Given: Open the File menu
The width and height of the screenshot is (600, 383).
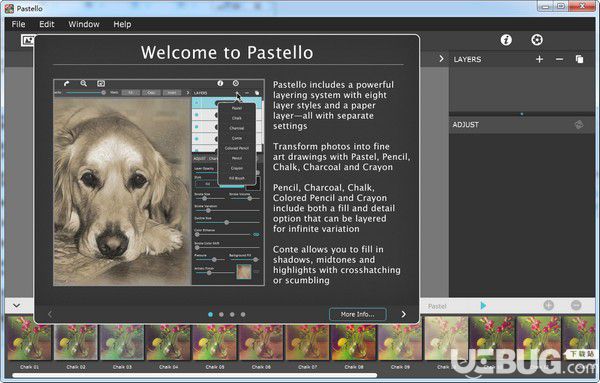Looking at the screenshot, I should 18,24.
